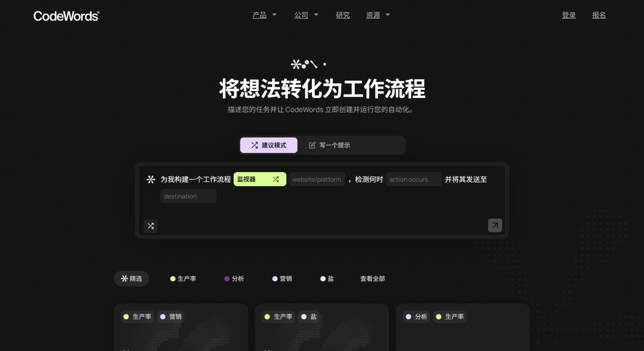Submit prompt with the arrow icon button

tap(495, 225)
